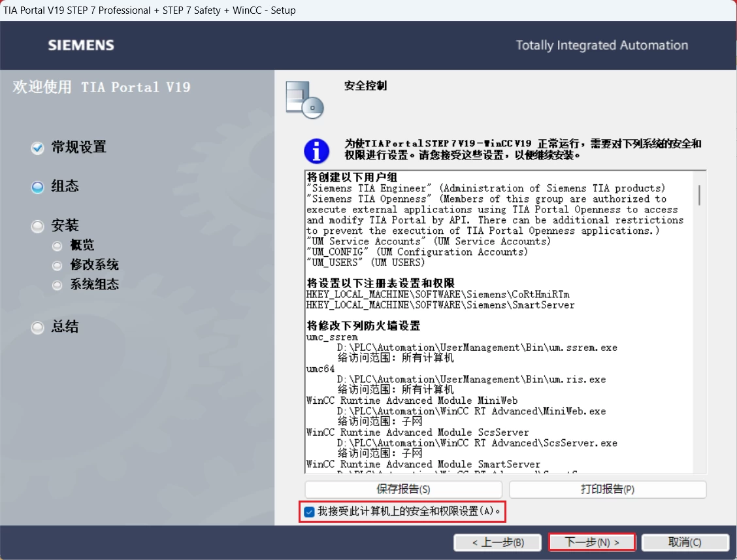The width and height of the screenshot is (737, 560).
Task: Click the "Siemens TIA Engineer" group line
Action: pos(486,188)
